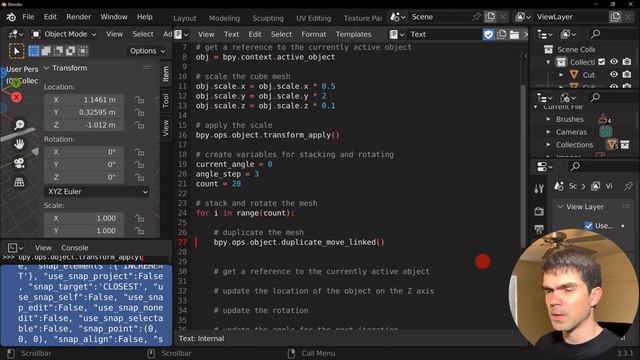Expand the Collections entry in Current File
Image resolution: width=640 pixels, height=360 pixels.
tap(549, 145)
